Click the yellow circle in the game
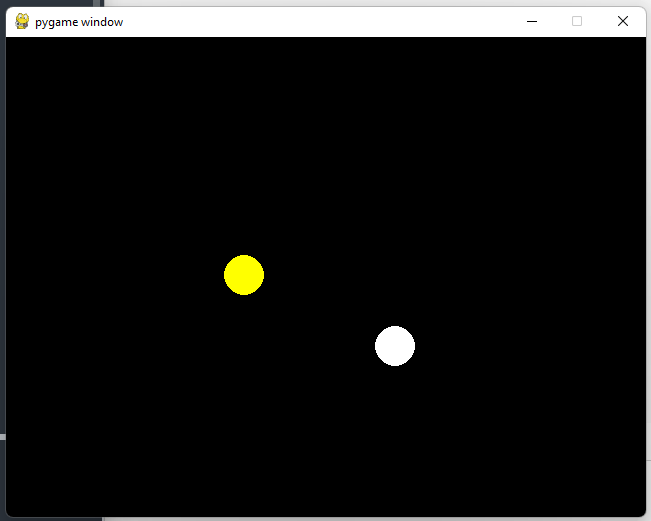 click(x=244, y=275)
